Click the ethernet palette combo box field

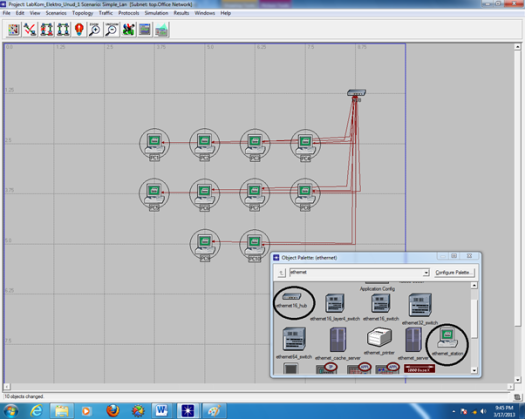pyautogui.click(x=359, y=273)
